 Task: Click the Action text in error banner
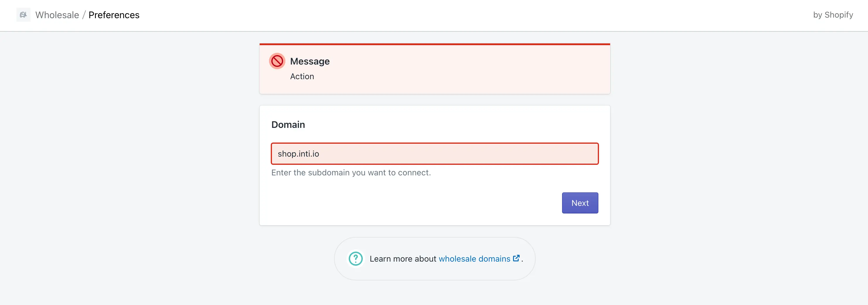302,77
